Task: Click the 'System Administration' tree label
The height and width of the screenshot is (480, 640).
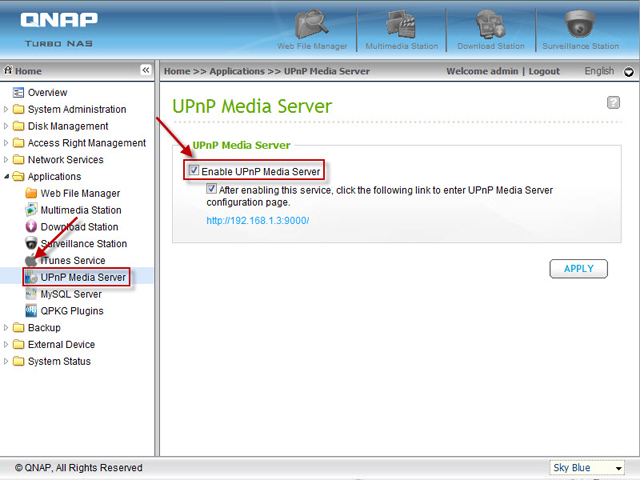Action: (x=77, y=109)
